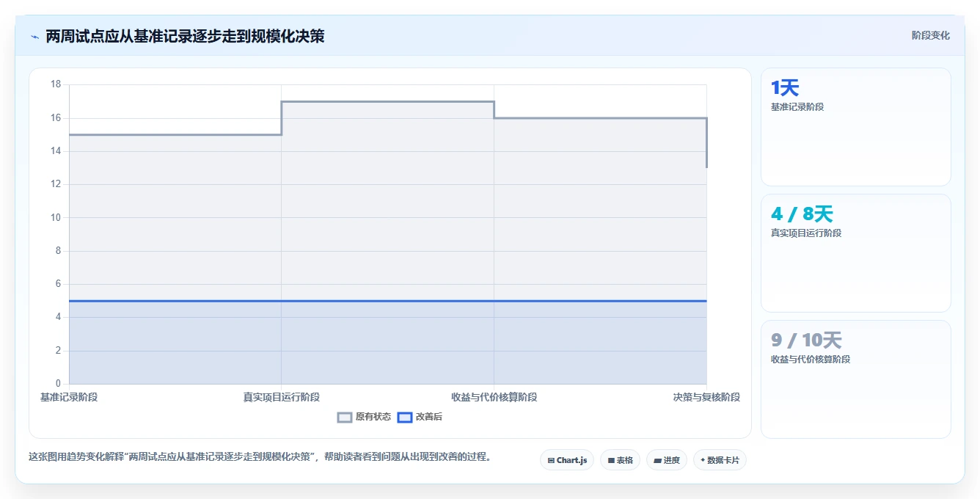The height and width of the screenshot is (499, 980).
Task: Click the lightning icon beside the title
Action: 34,37
